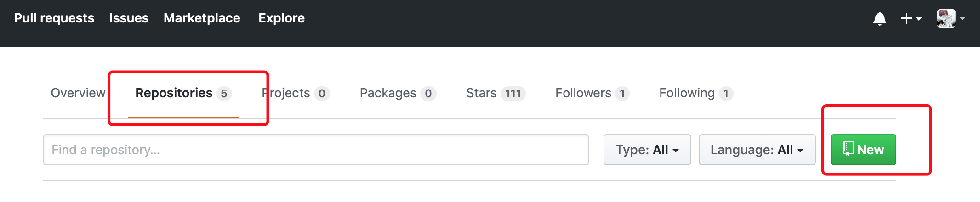Switch to the Projects tab
Screen dimensions: 980x202
pyautogui.click(x=296, y=93)
